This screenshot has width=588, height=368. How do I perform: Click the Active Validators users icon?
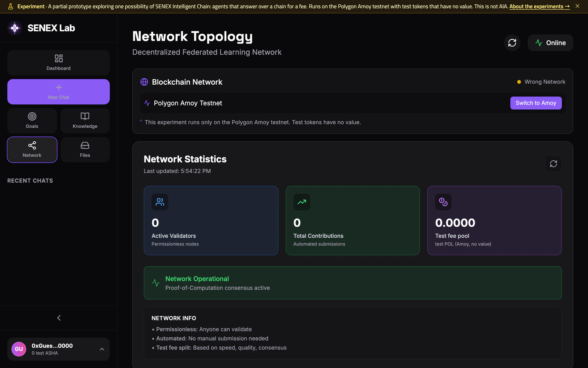[160, 202]
